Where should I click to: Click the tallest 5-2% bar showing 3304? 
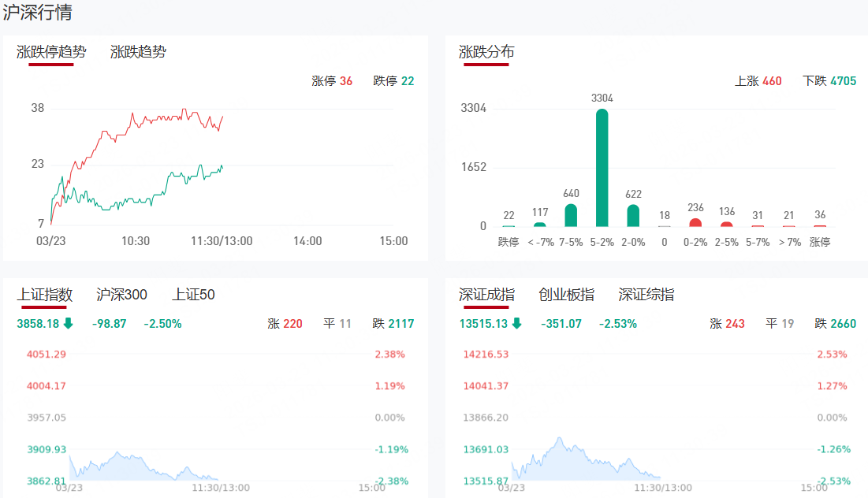pyautogui.click(x=602, y=168)
